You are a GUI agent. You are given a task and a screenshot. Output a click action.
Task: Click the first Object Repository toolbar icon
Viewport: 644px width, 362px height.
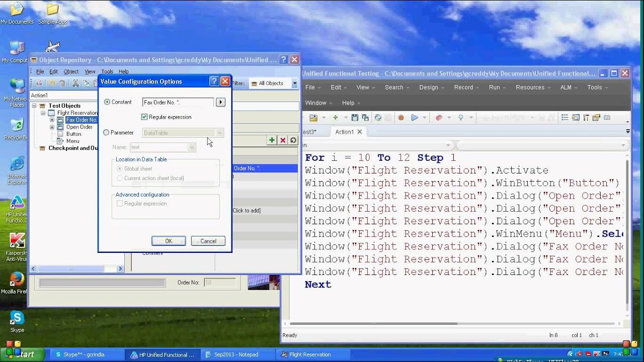(39, 83)
